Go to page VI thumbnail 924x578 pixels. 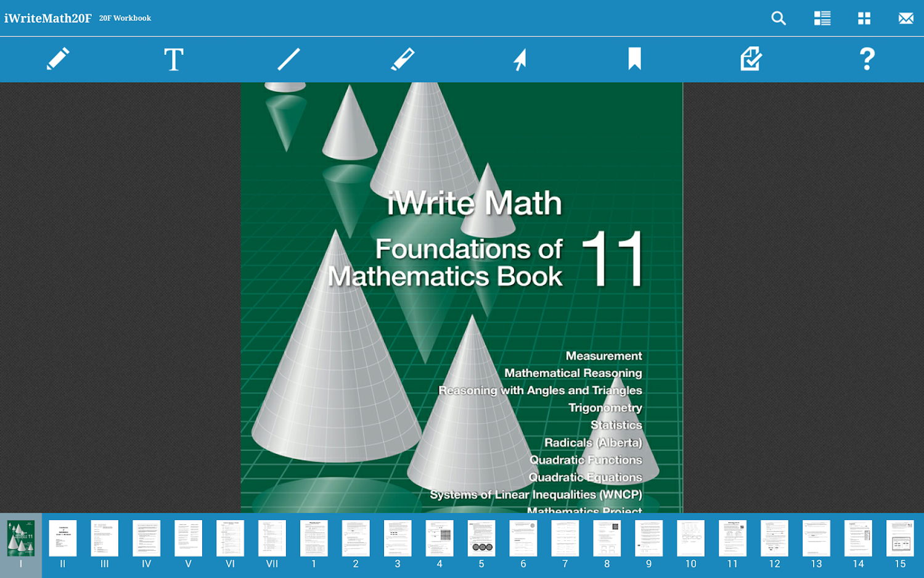(230, 538)
